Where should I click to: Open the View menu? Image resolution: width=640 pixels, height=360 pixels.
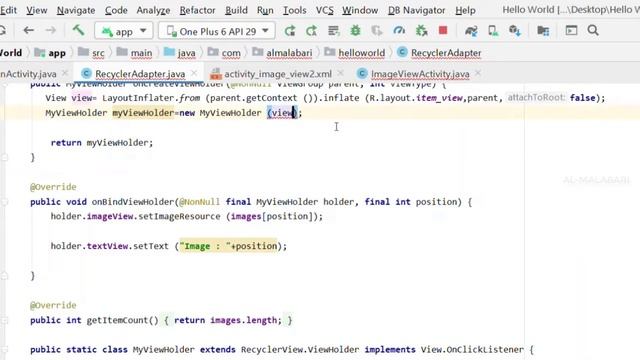[37, 10]
